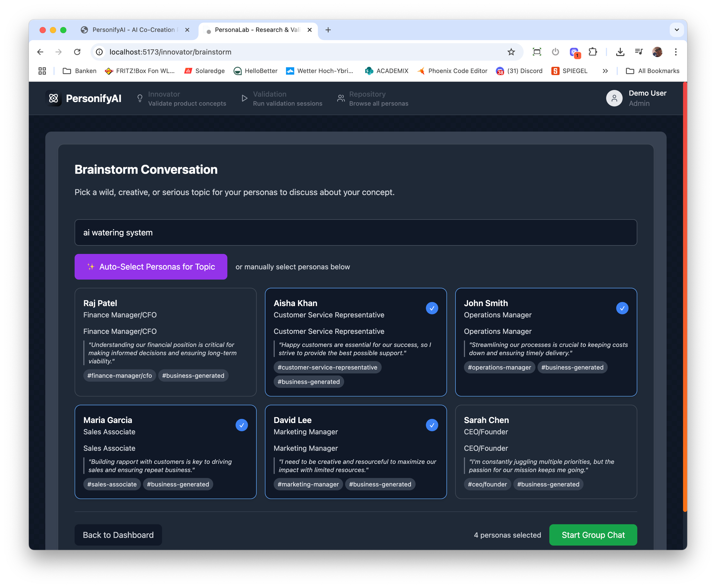The width and height of the screenshot is (716, 588).
Task: Open the browser downloads icon
Action: pyautogui.click(x=620, y=52)
